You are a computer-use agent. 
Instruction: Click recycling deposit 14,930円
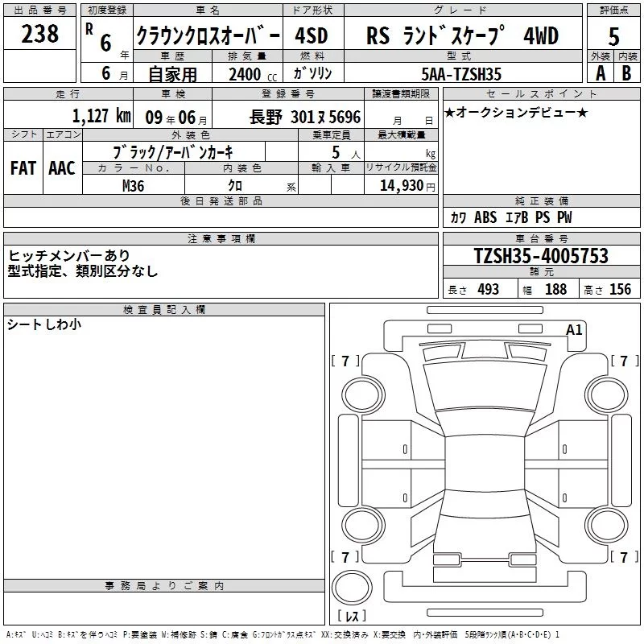(x=407, y=186)
